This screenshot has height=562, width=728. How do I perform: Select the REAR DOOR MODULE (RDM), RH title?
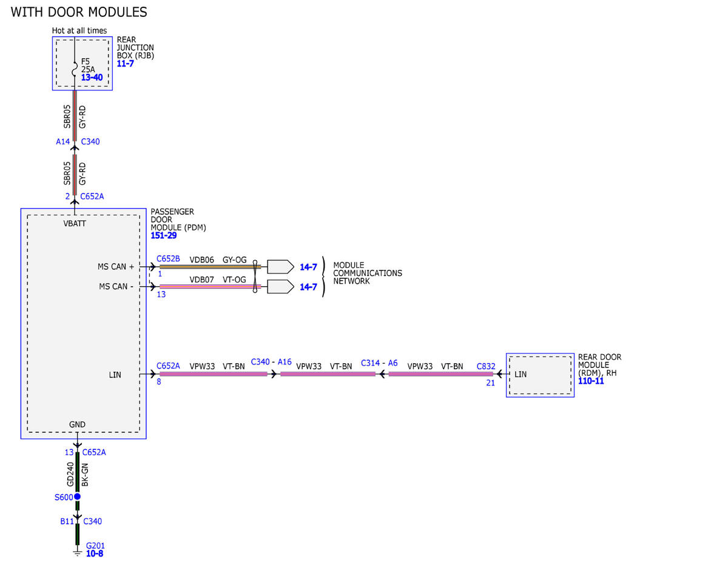(600, 366)
